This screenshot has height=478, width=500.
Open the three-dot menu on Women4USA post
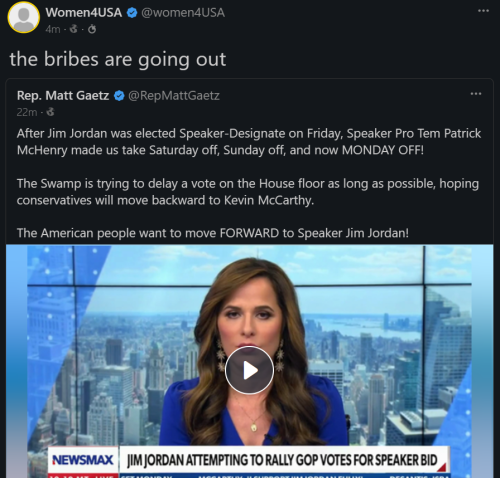483,11
